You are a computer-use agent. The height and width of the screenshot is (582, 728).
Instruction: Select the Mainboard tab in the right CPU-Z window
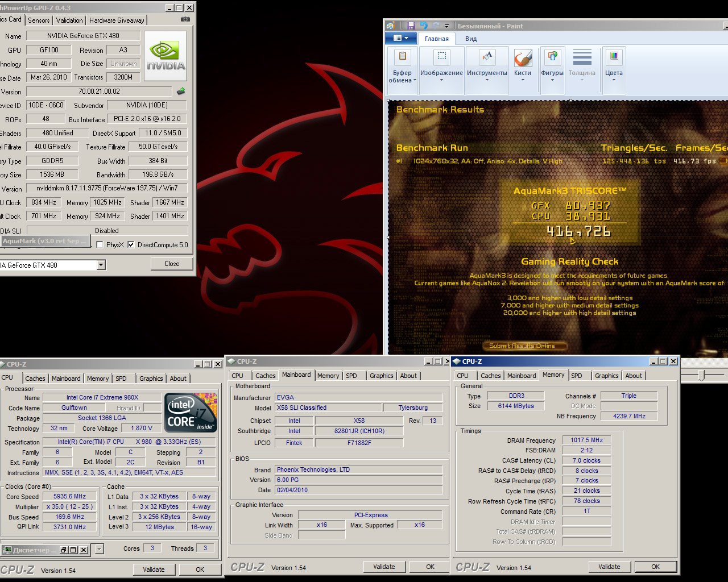coord(522,376)
